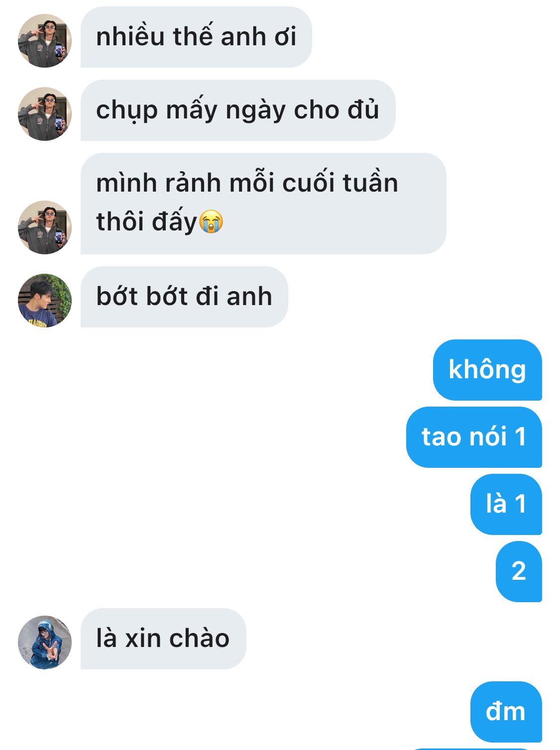This screenshot has width=560, height=750.
Task: Select the 'bớt bớt đi anh' bubble
Action: pyautogui.click(x=184, y=297)
